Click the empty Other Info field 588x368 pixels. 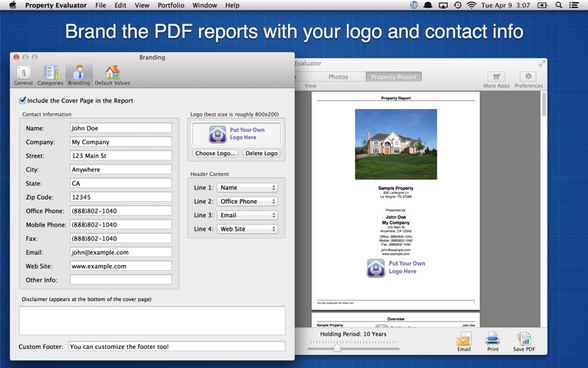click(x=121, y=280)
